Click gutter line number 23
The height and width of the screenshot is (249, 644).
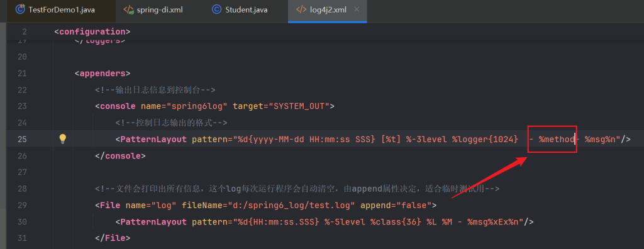(22, 106)
